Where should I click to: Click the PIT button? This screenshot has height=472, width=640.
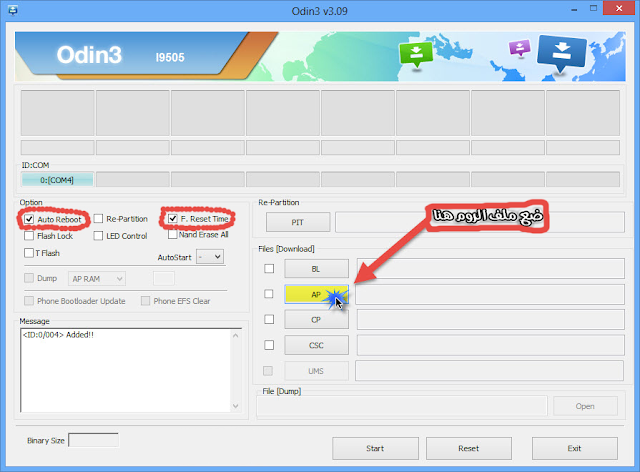point(298,222)
